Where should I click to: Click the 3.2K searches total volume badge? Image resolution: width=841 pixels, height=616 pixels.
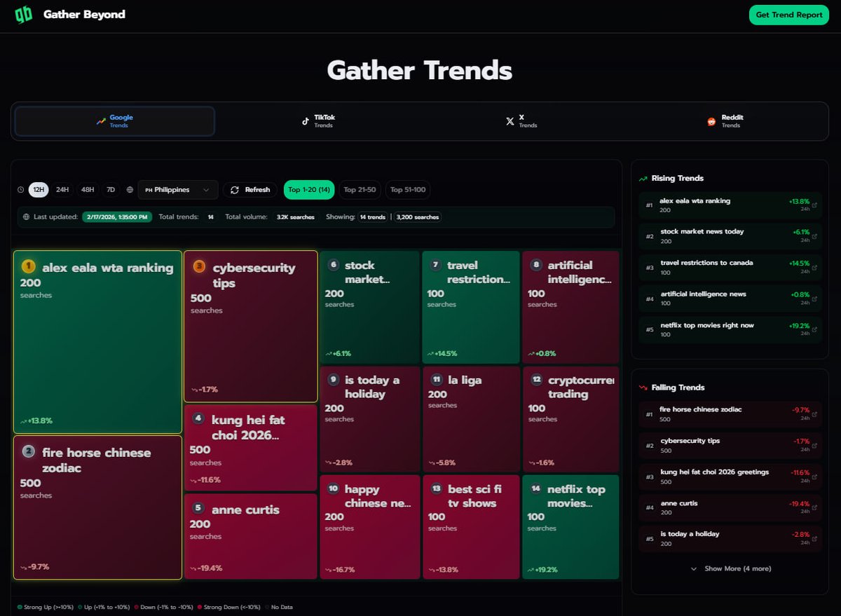click(295, 217)
